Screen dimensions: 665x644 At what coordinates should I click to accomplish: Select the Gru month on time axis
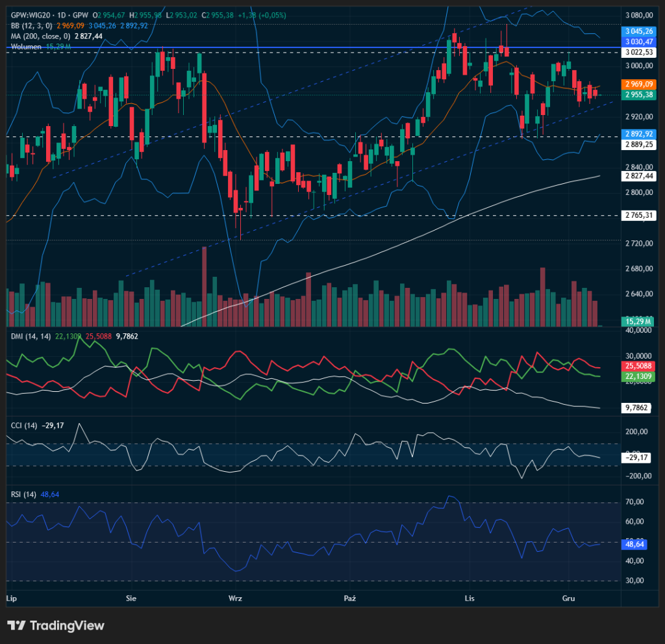coord(568,597)
